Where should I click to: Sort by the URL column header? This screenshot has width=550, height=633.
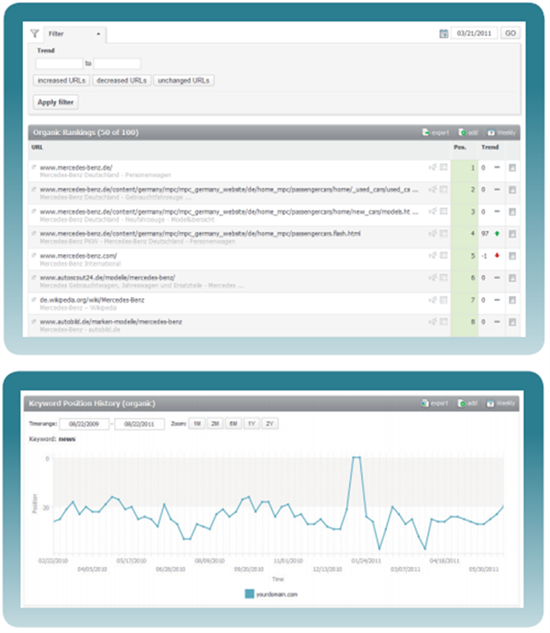pos(37,147)
